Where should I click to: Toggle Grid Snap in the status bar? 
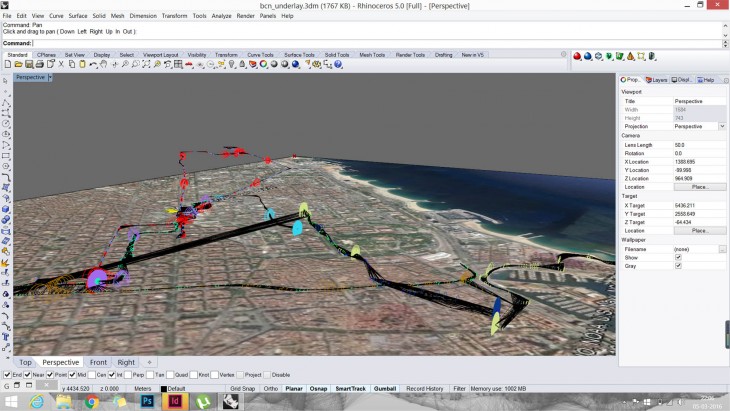pyautogui.click(x=242, y=388)
